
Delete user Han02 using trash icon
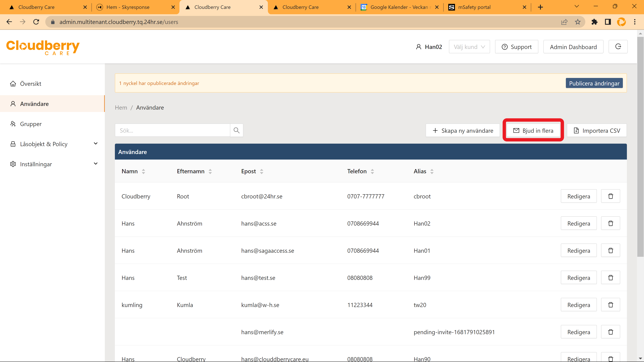click(610, 223)
